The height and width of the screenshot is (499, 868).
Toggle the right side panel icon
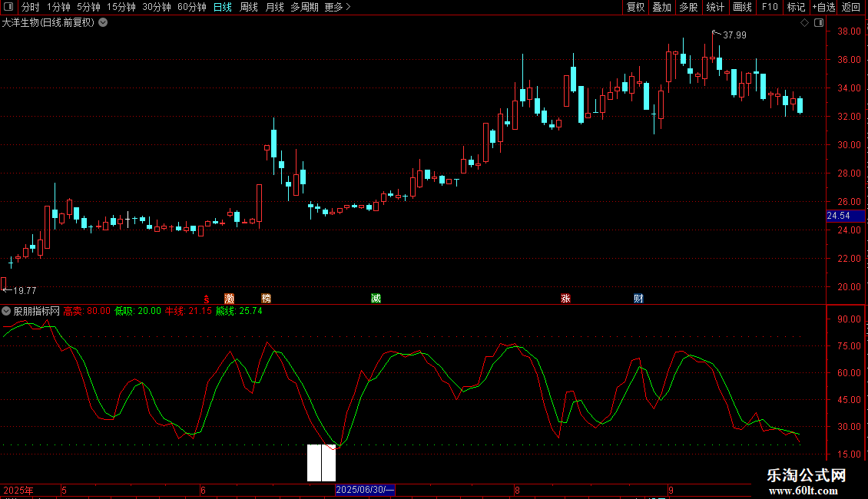(820, 23)
